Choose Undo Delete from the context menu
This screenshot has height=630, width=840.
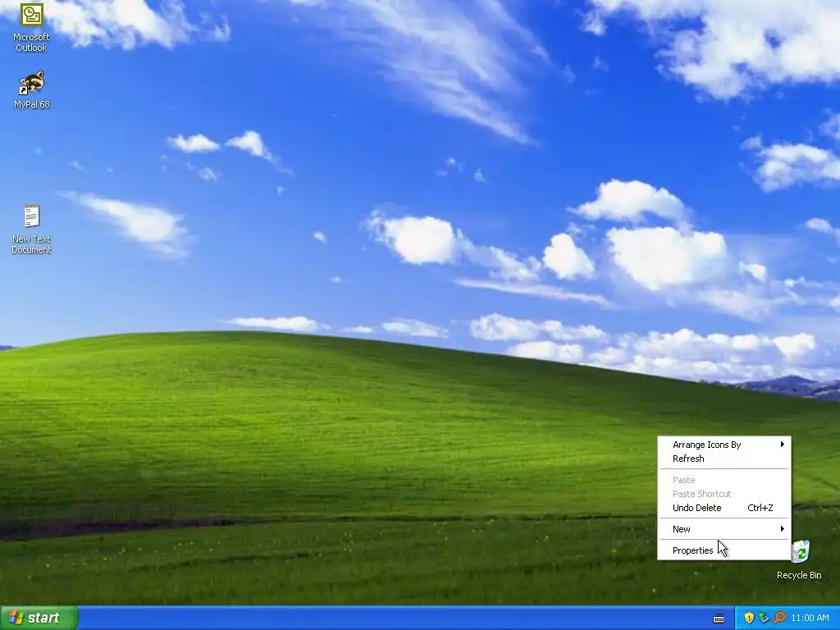724,508
